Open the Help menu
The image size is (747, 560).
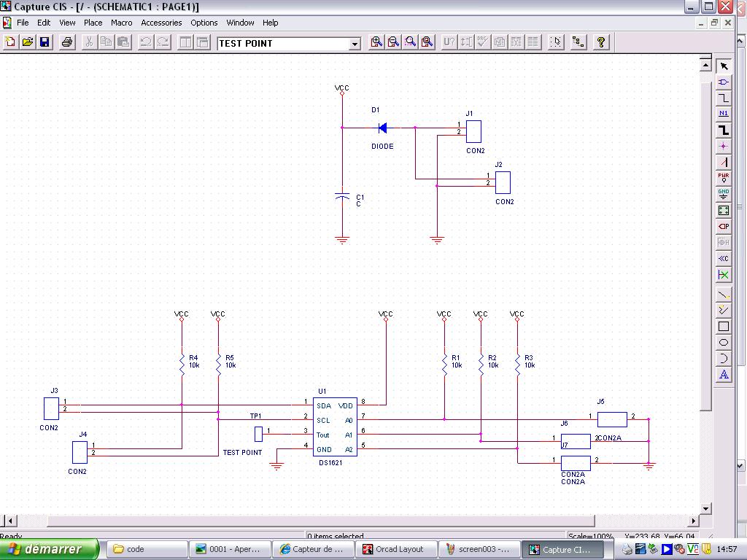click(x=270, y=23)
